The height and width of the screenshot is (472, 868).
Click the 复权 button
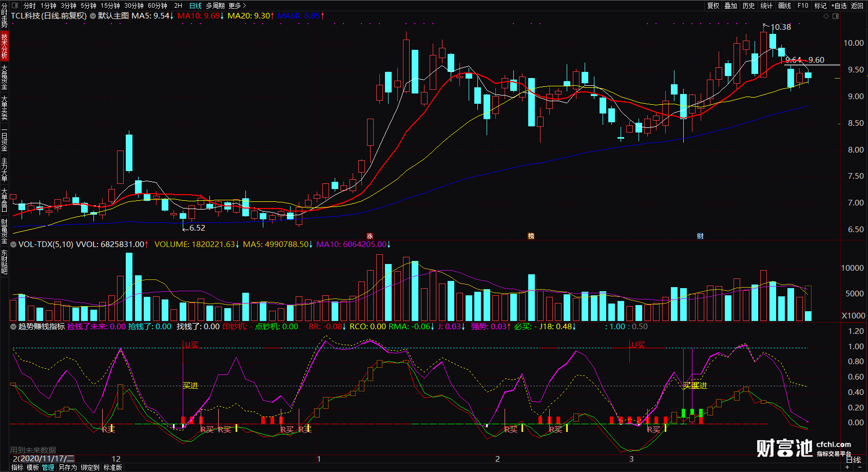click(x=713, y=6)
